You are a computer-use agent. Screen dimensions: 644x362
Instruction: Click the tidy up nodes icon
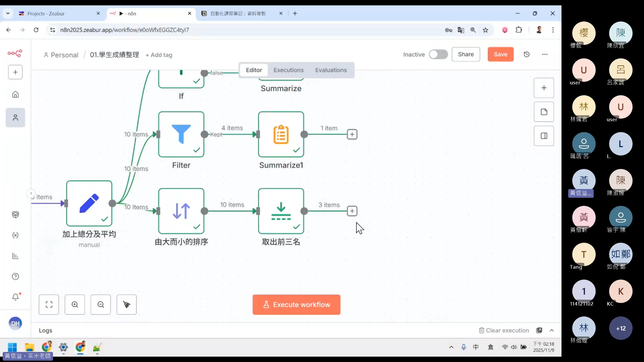pyautogui.click(x=126, y=304)
